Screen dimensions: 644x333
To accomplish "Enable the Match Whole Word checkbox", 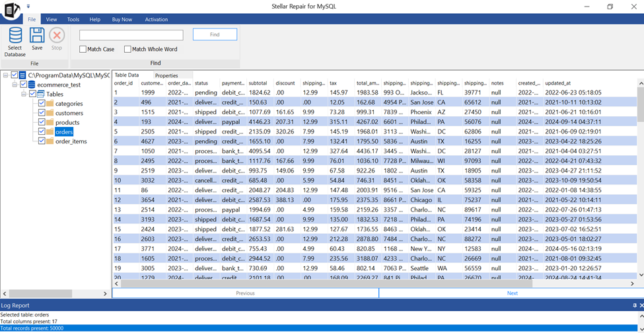I will tap(127, 50).
